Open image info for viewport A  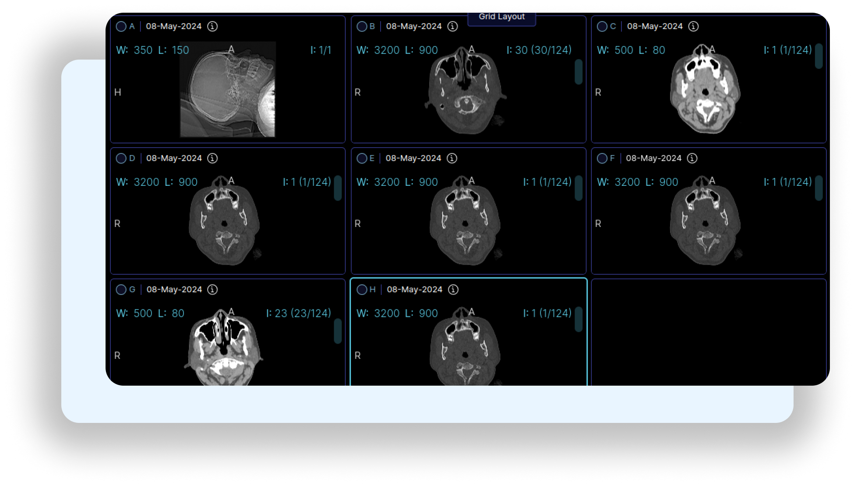click(212, 26)
